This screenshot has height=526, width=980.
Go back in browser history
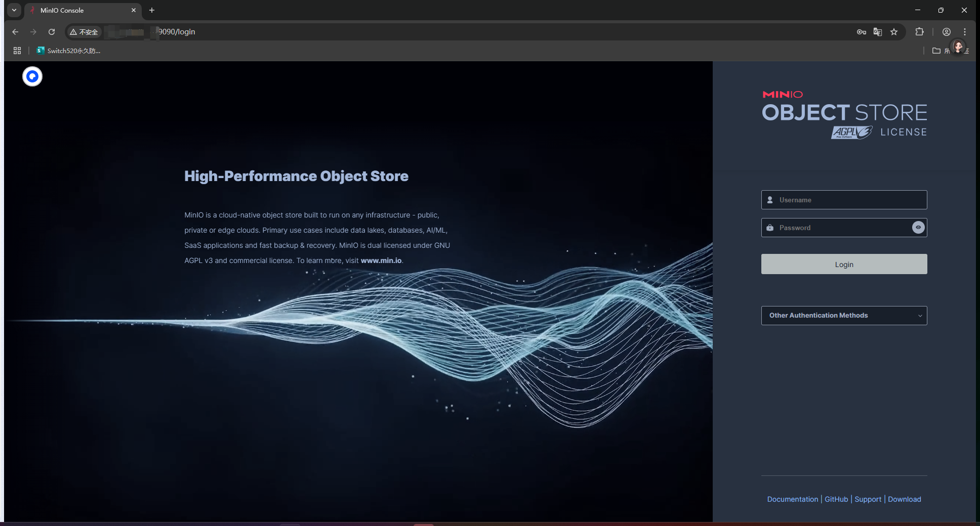[15, 32]
